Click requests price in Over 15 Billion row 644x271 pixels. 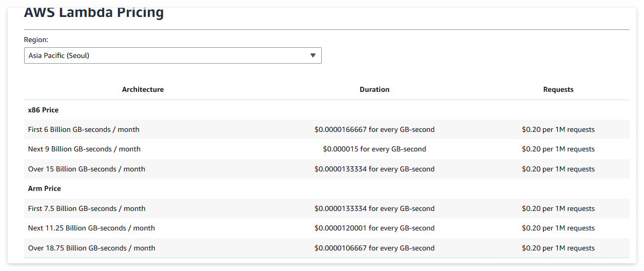558,169
